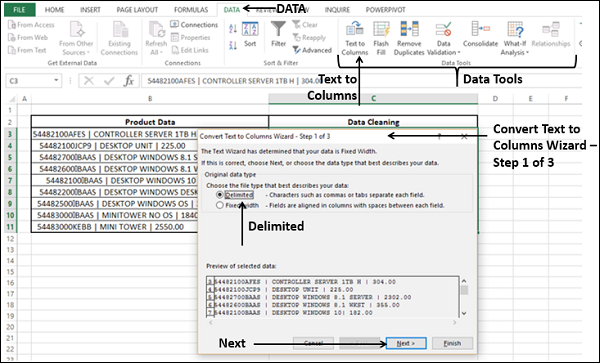Screen dimensions: 600x363
Task: Select column B header
Action: pyautogui.click(x=150, y=99)
